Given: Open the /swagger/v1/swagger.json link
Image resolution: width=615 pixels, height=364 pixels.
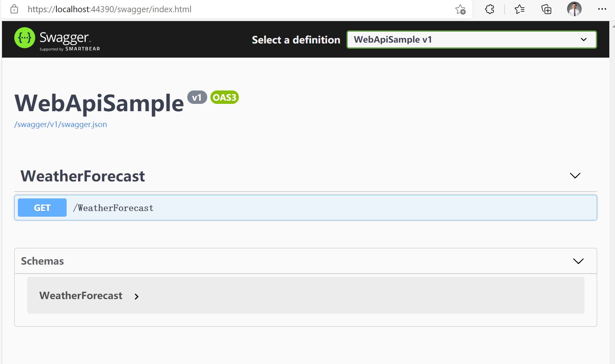Looking at the screenshot, I should [61, 125].
